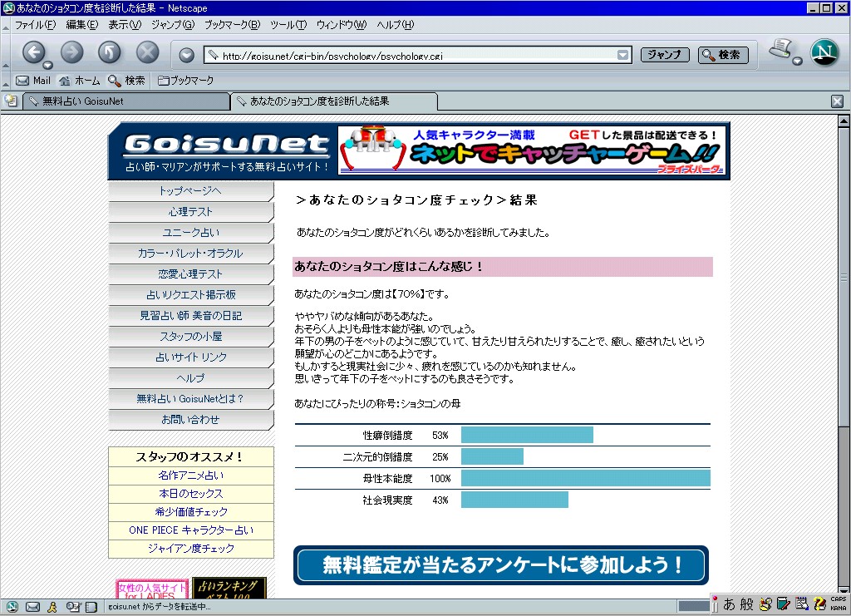Open the ヘルプ(H) menu

tap(395, 25)
